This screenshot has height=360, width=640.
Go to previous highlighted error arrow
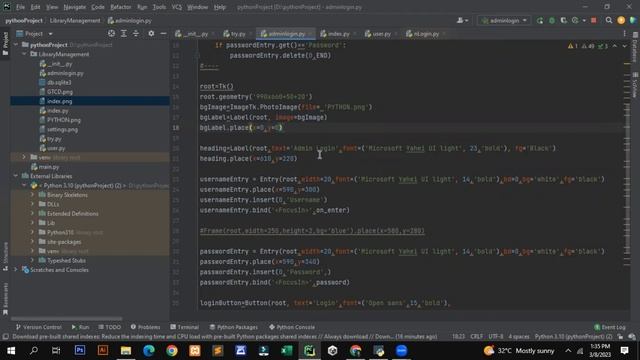tap(615, 46)
